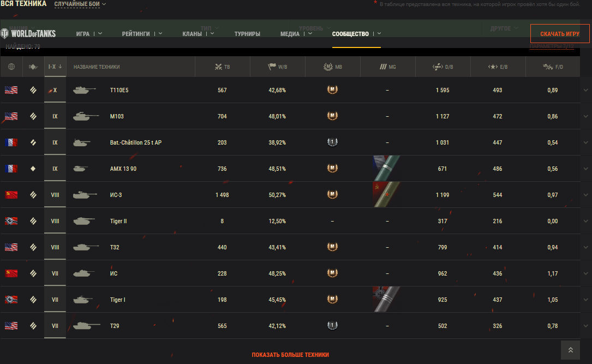
Task: Sort by total battles TB column
Action: [x=223, y=67]
